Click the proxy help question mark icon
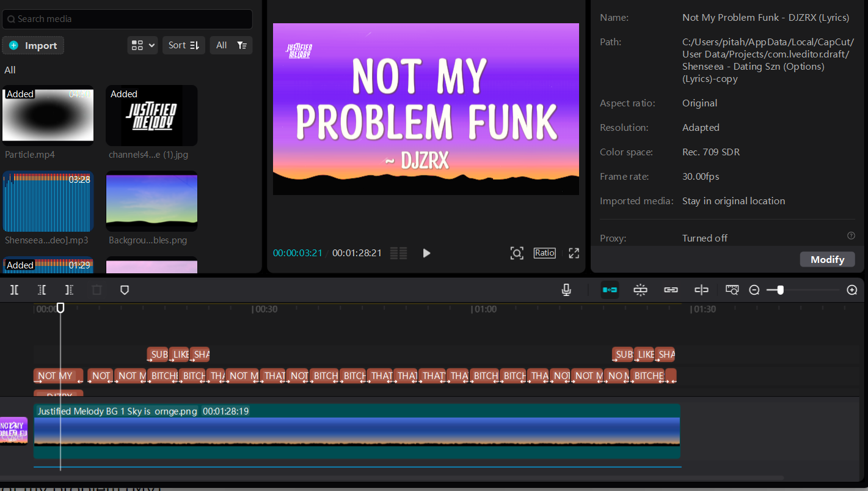Image resolution: width=868 pixels, height=491 pixels. point(851,235)
